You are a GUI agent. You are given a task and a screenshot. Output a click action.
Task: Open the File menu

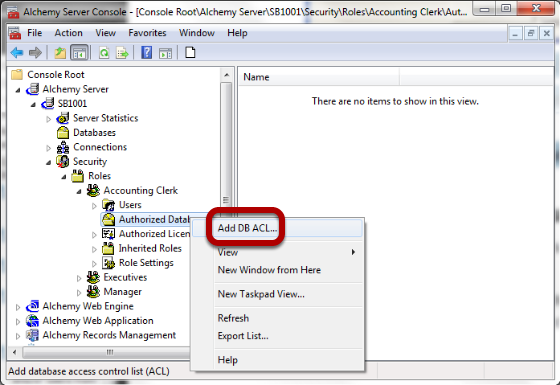point(35,33)
